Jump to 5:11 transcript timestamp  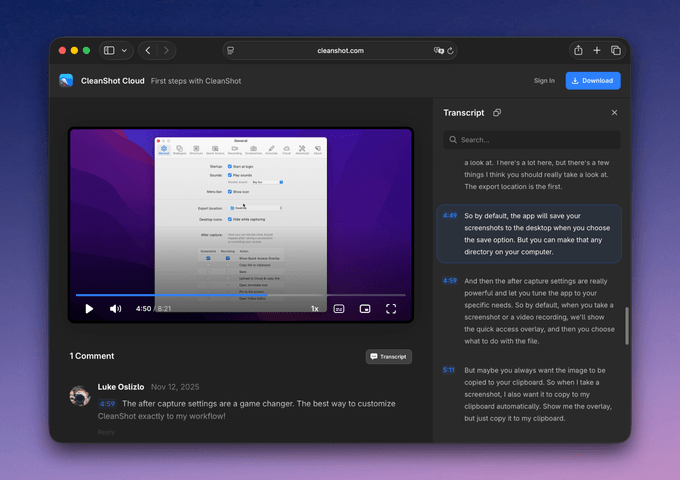coord(449,370)
